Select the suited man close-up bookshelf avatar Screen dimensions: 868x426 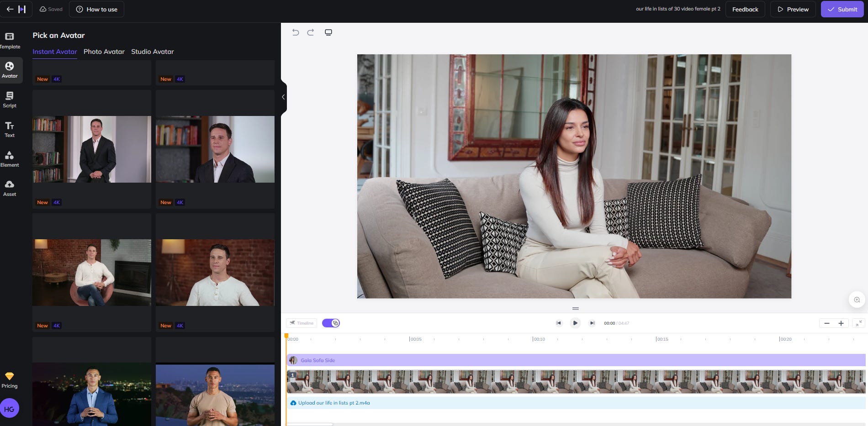(215, 149)
